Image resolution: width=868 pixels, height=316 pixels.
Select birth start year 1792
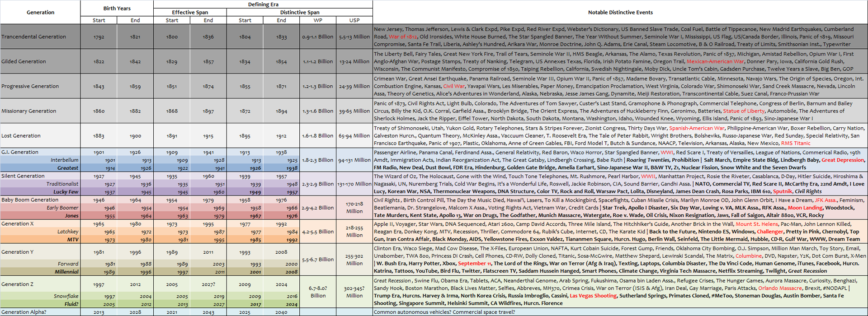[x=99, y=37]
